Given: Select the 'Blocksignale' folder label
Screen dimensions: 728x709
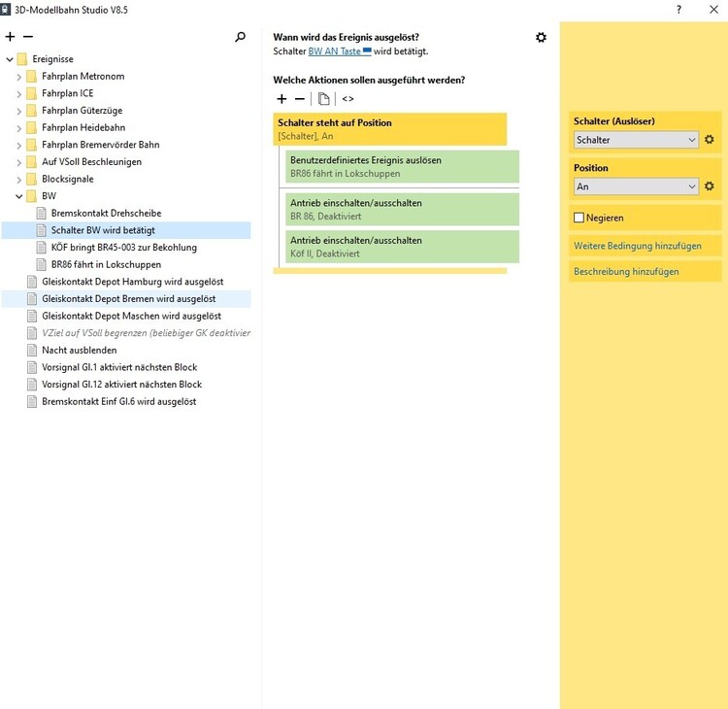Looking at the screenshot, I should pos(68,179).
